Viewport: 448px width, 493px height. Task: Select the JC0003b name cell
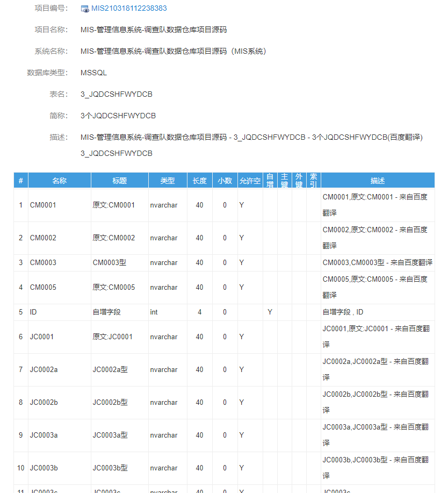pos(60,468)
